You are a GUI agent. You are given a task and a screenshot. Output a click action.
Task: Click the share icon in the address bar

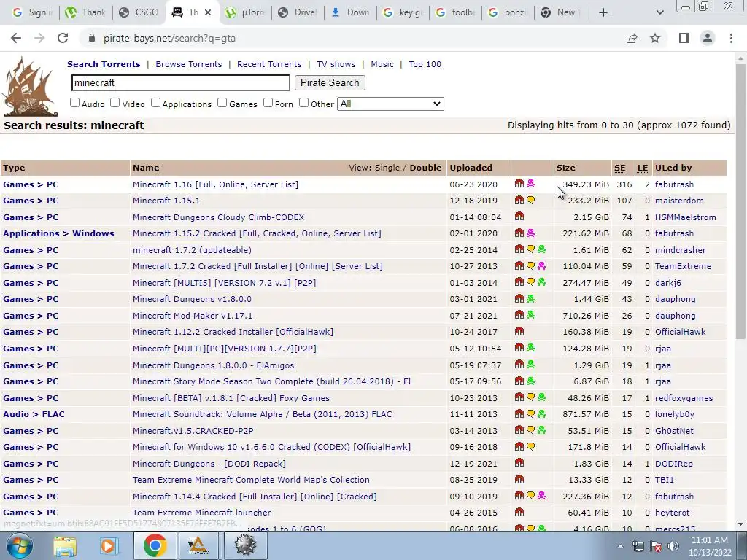(x=632, y=38)
